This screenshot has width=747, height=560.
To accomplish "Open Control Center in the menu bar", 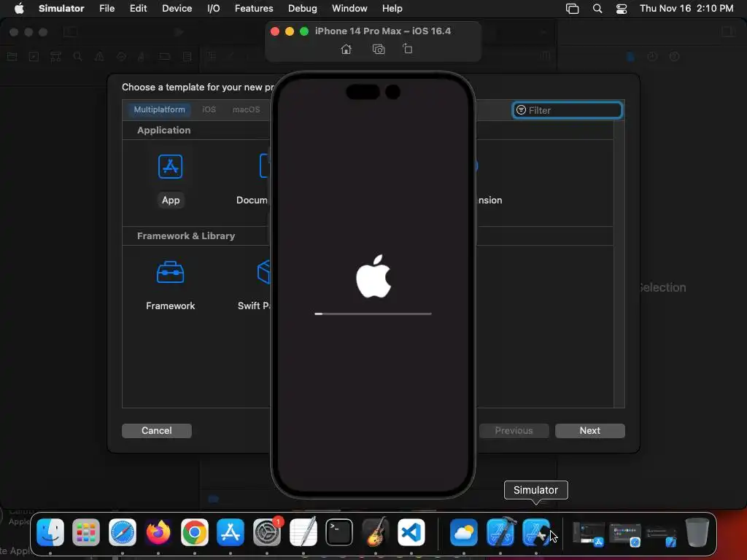I will coord(622,9).
